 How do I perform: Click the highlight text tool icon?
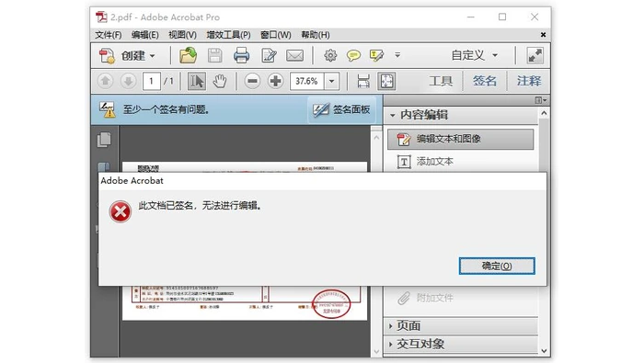pos(376,55)
